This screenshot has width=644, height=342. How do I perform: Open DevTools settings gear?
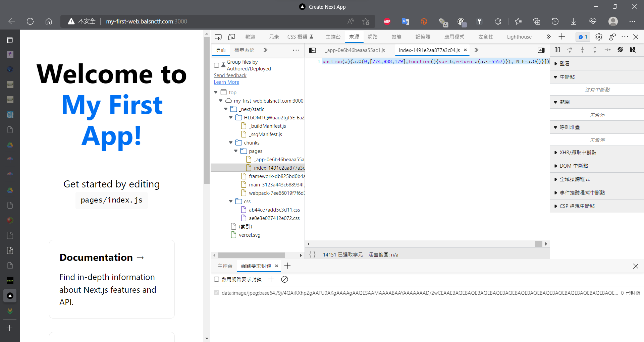point(599,37)
